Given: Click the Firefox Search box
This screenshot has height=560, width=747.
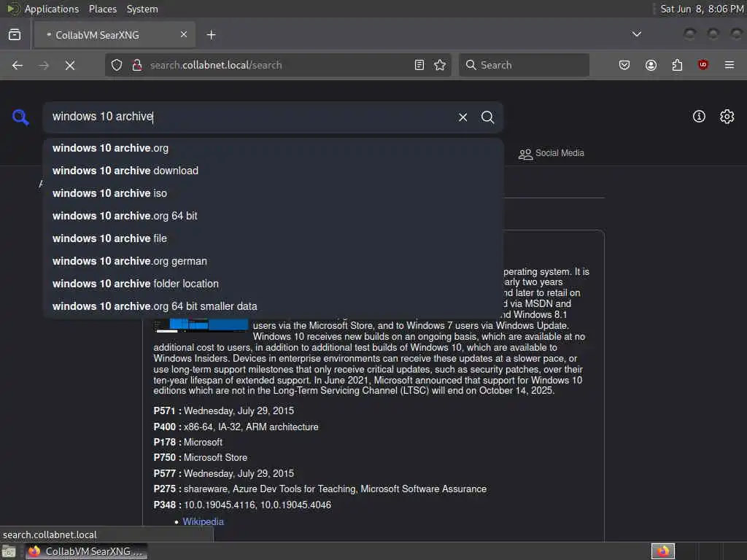Looking at the screenshot, I should click(x=524, y=65).
